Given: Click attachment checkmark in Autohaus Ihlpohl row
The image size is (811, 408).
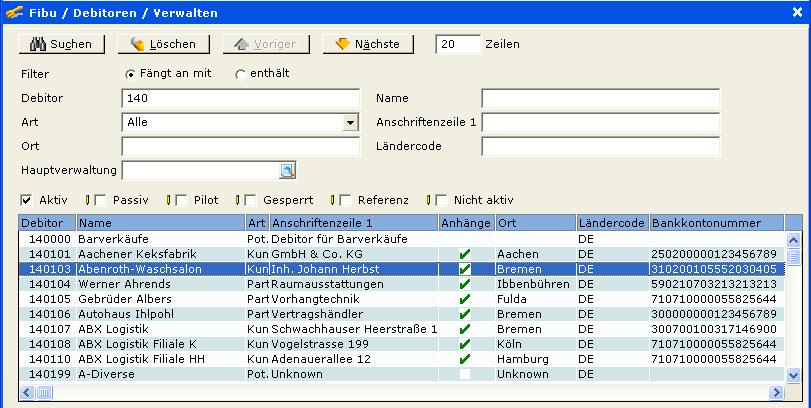Looking at the screenshot, I should pyautogui.click(x=465, y=314).
